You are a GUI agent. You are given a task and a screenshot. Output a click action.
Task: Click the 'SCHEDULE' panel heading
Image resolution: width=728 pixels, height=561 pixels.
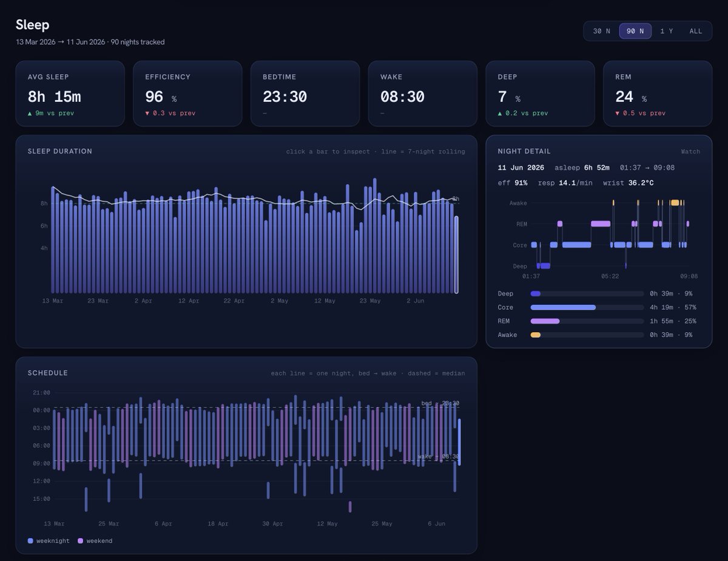(48, 373)
